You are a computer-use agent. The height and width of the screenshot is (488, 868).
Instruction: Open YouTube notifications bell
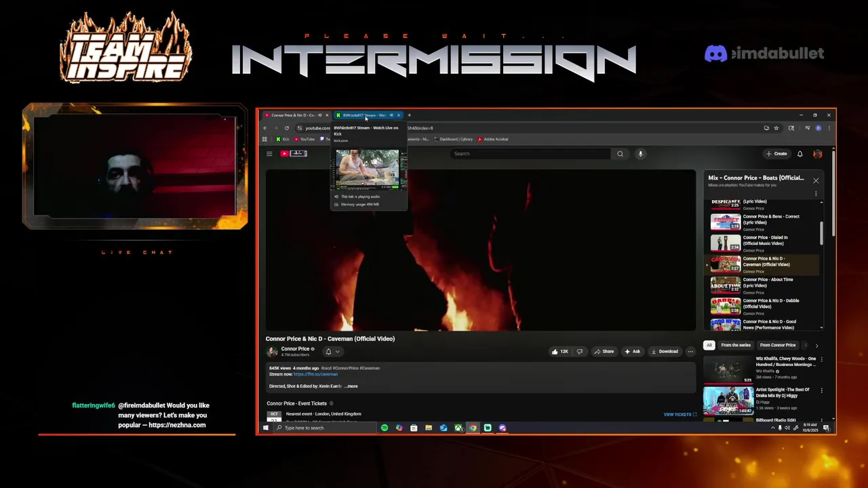[800, 154]
